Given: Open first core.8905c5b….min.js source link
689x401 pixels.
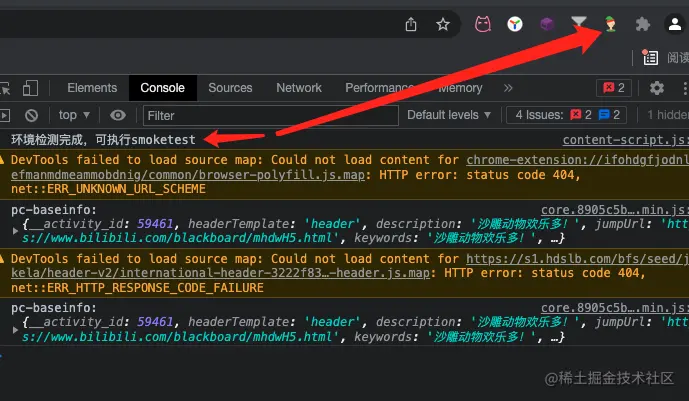Looking at the screenshot, I should point(614,210).
